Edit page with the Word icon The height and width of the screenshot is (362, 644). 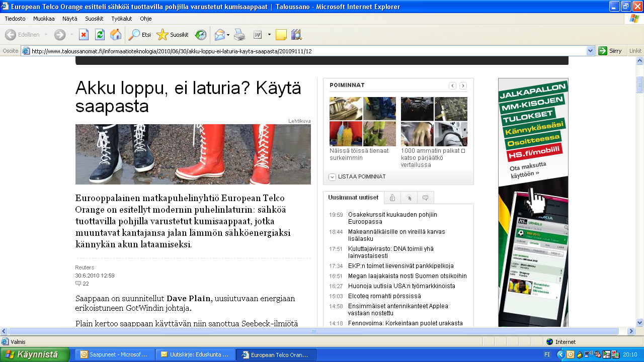(x=257, y=35)
